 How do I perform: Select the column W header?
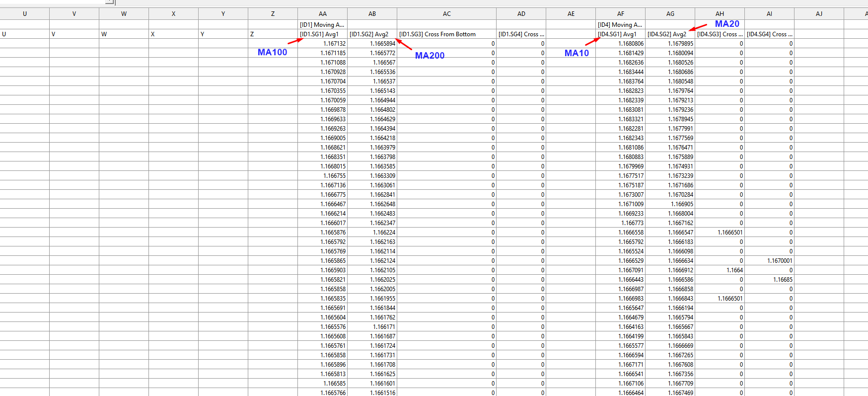[x=124, y=14]
